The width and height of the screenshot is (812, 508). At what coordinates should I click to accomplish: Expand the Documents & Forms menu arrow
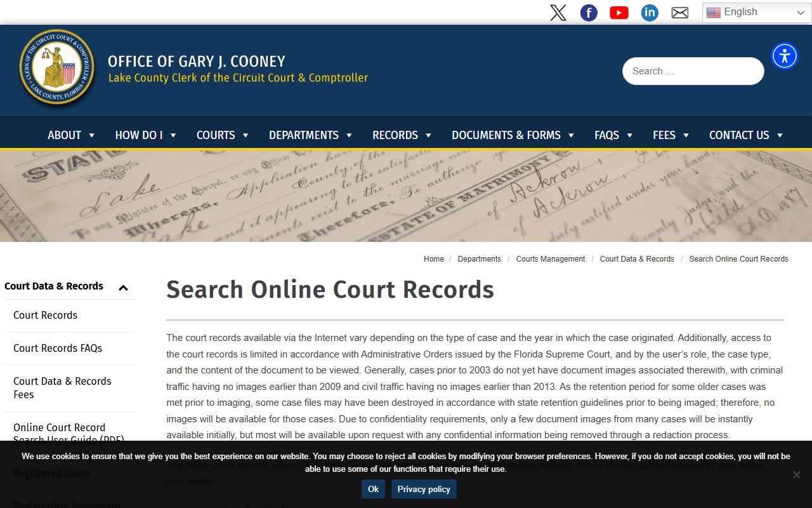pyautogui.click(x=571, y=135)
